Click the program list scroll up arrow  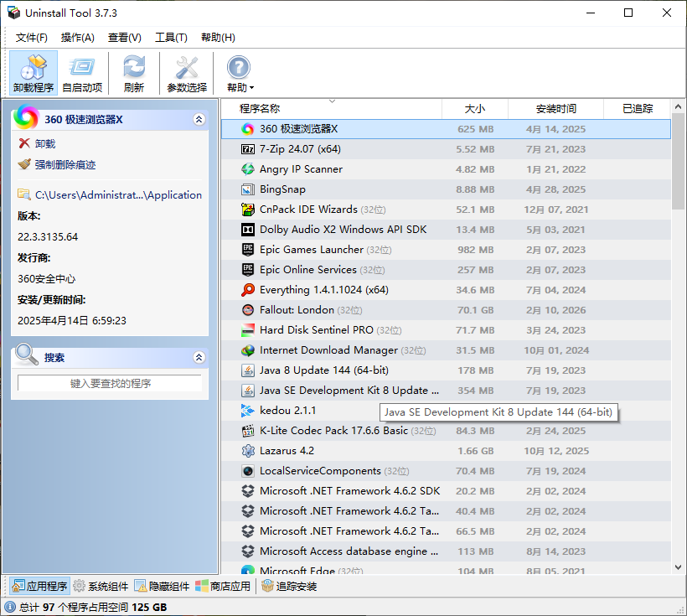point(679,106)
